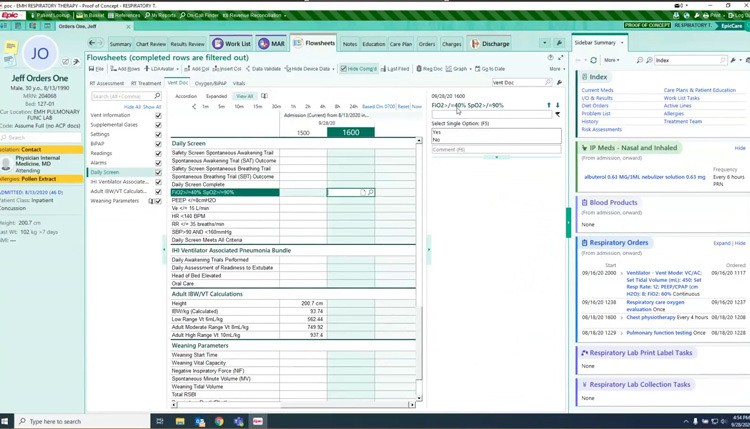Open Chrome from the Windows taskbar
Image resolution: width=750 pixels, height=429 pixels.
pyautogui.click(x=219, y=421)
